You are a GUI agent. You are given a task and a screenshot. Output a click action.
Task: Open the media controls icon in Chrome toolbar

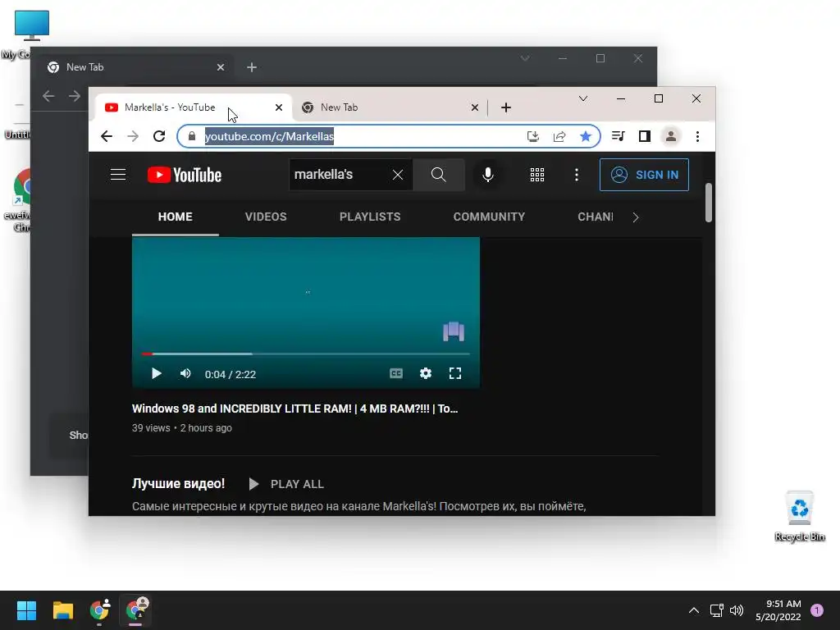[x=618, y=136]
